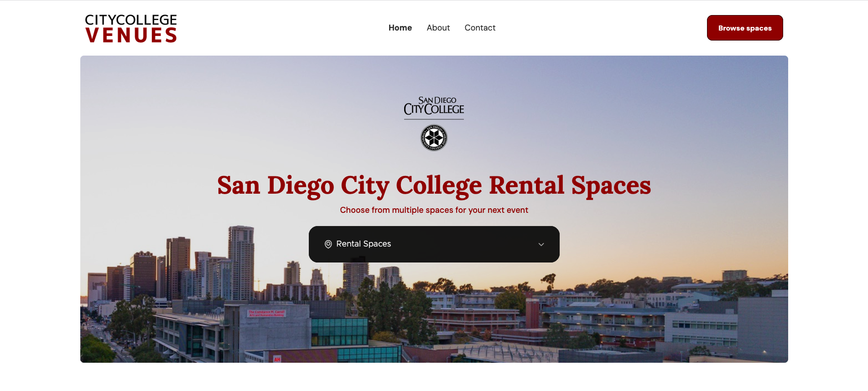Viewport: 868px width, 391px height.
Task: Click the tallest skyscraper in hero image
Action: 241,262
